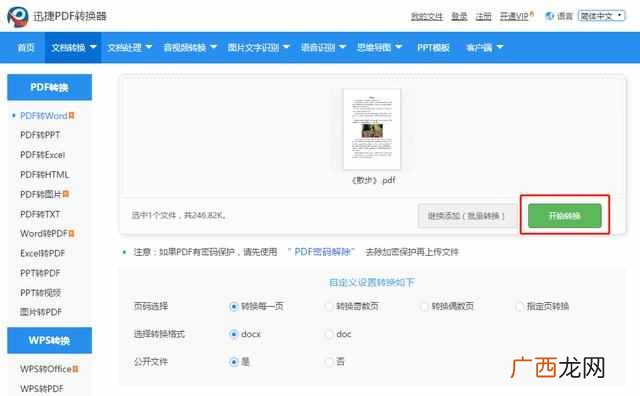Click the hot tag icon next to WPS转Office

click(75, 369)
